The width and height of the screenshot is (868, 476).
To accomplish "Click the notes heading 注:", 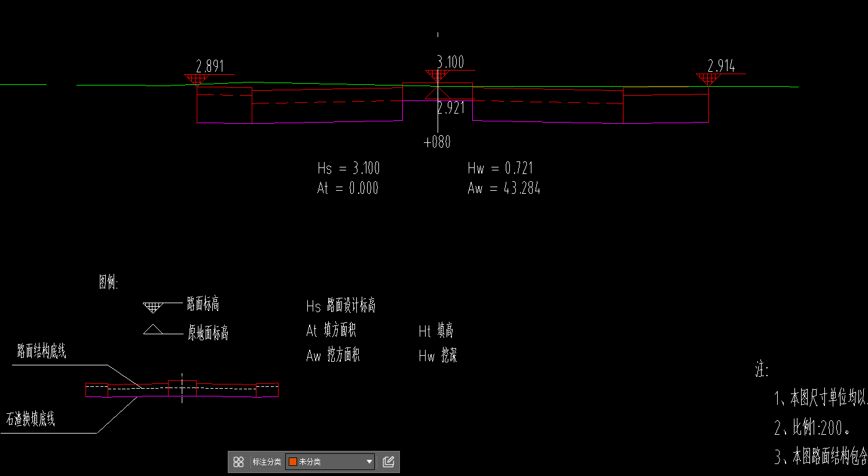I will tap(762, 370).
